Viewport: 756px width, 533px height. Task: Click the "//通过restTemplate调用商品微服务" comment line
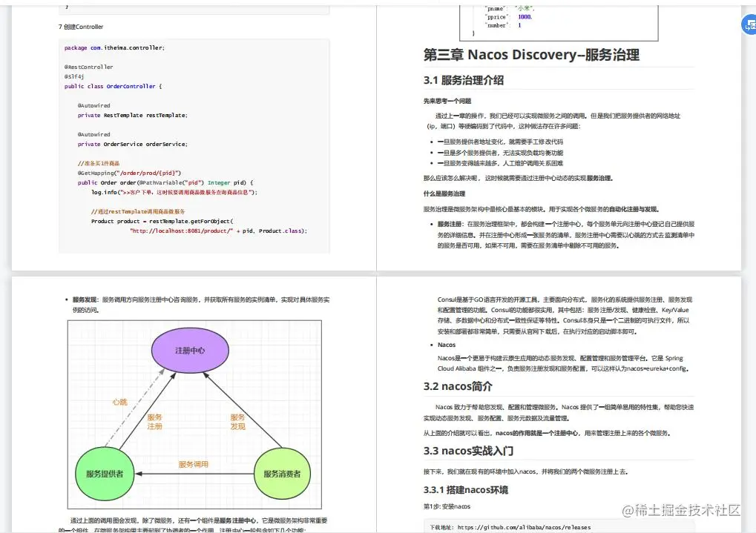tap(138, 211)
